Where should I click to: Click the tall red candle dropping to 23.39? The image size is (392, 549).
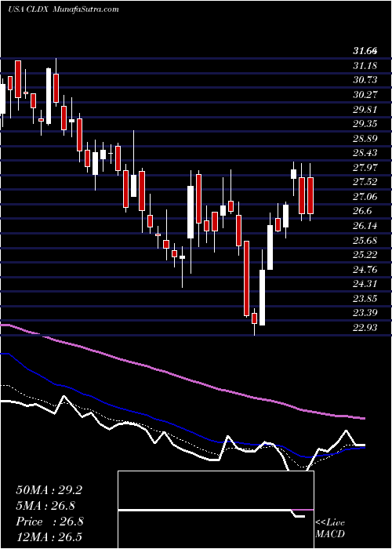[x=247, y=278]
